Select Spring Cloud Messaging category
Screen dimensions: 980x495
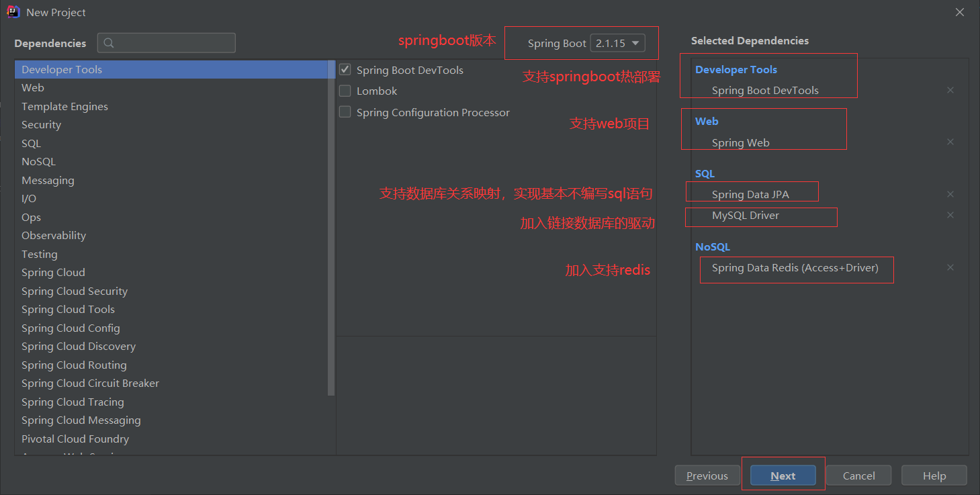tap(171, 420)
